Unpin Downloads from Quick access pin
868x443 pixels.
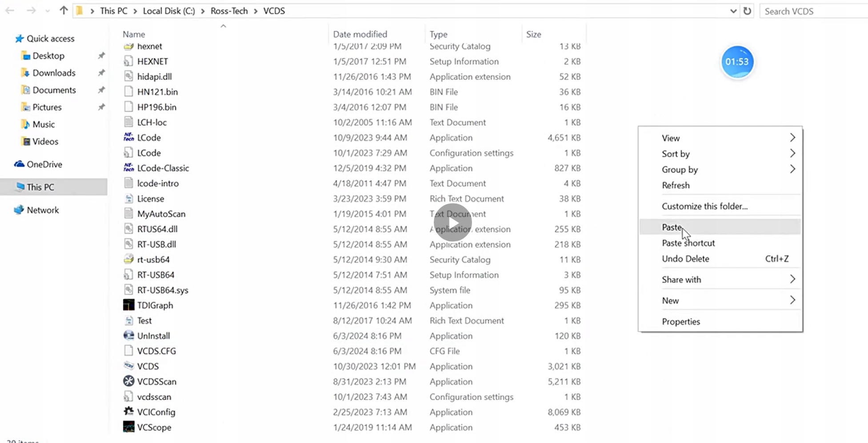(101, 72)
